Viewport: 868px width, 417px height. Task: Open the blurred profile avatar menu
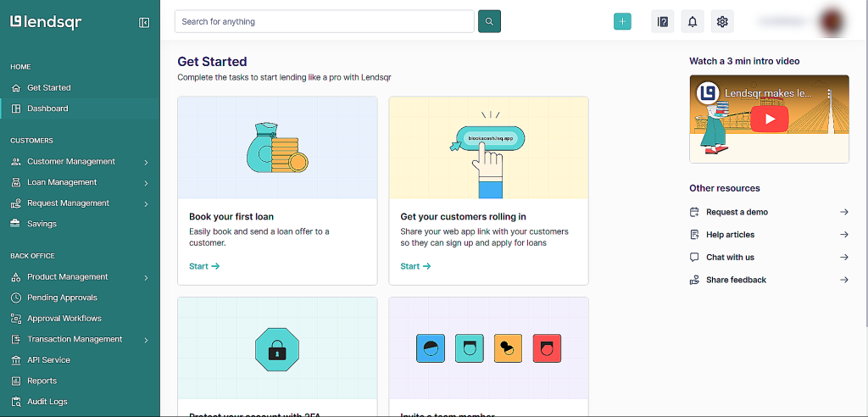pyautogui.click(x=832, y=21)
